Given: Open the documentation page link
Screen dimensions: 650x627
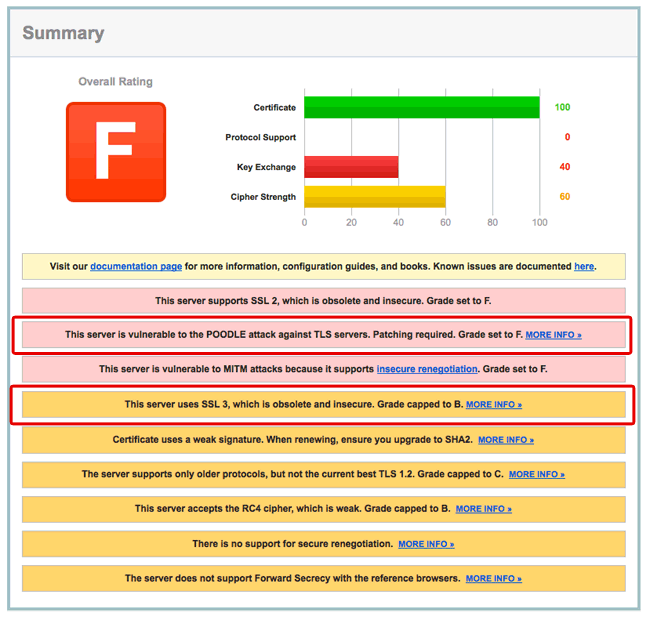Looking at the screenshot, I should click(x=136, y=267).
